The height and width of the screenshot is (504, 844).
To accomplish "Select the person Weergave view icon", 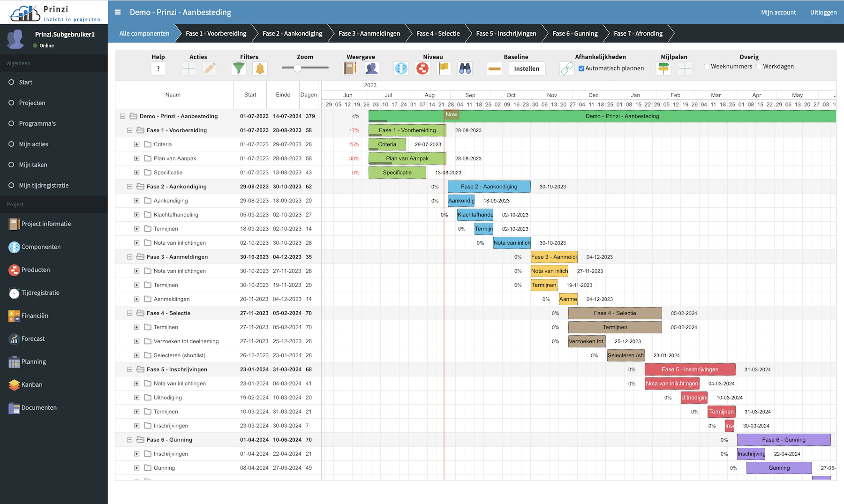I will 371,68.
